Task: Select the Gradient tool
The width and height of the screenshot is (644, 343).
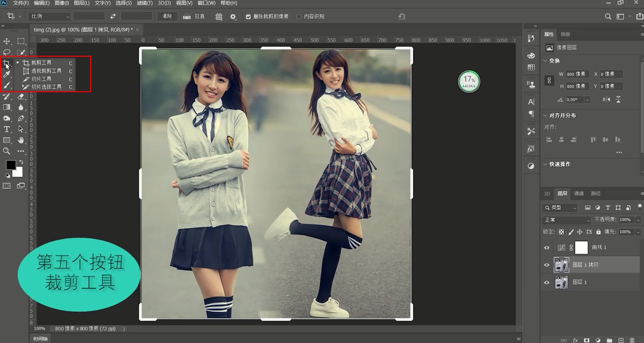Action: (7, 107)
